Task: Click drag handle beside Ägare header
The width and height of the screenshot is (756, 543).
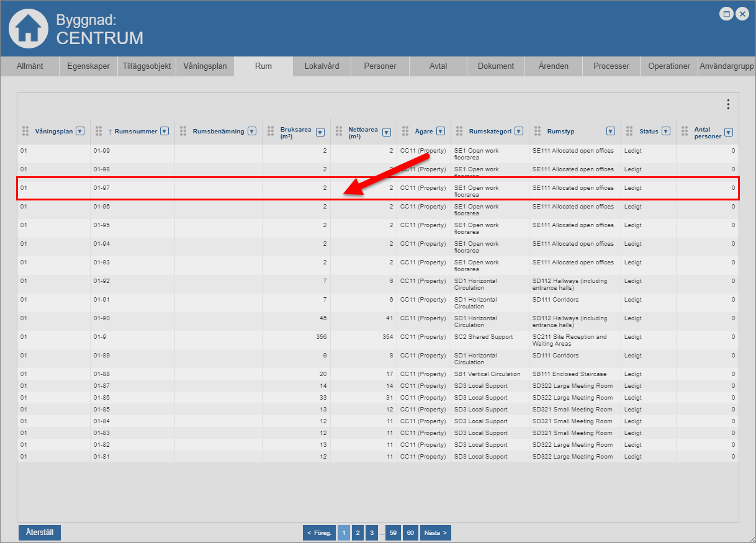Action: click(x=406, y=131)
